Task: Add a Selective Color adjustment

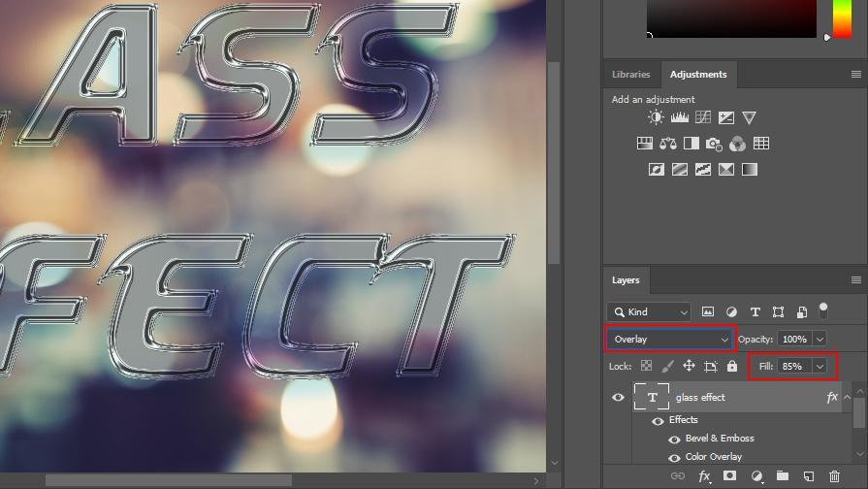Action: pos(725,170)
